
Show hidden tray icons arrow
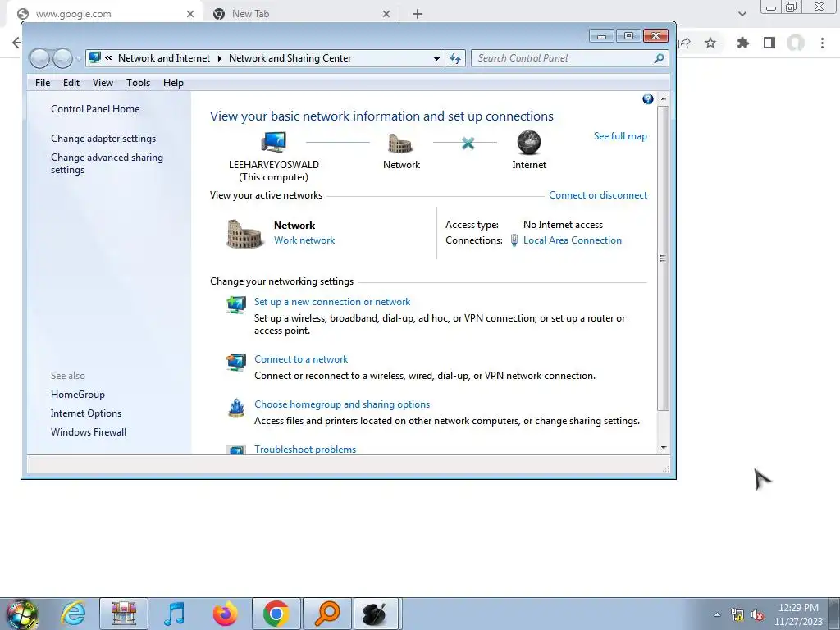point(717,615)
